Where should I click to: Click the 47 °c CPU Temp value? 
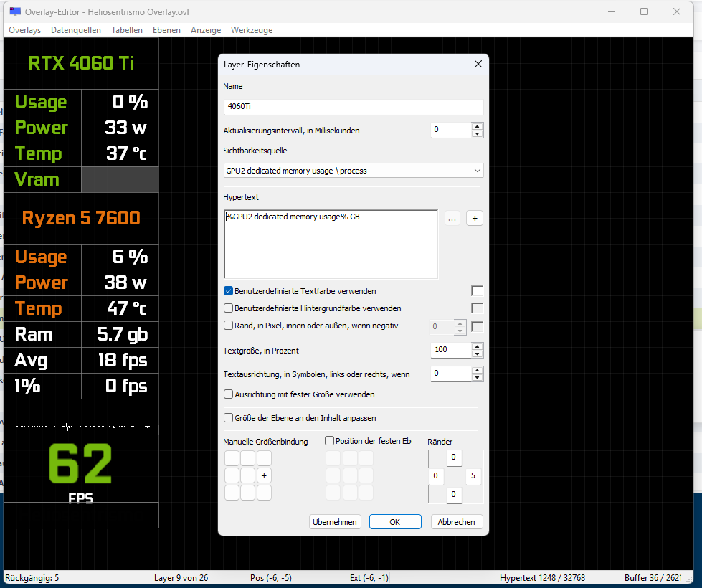(x=127, y=308)
